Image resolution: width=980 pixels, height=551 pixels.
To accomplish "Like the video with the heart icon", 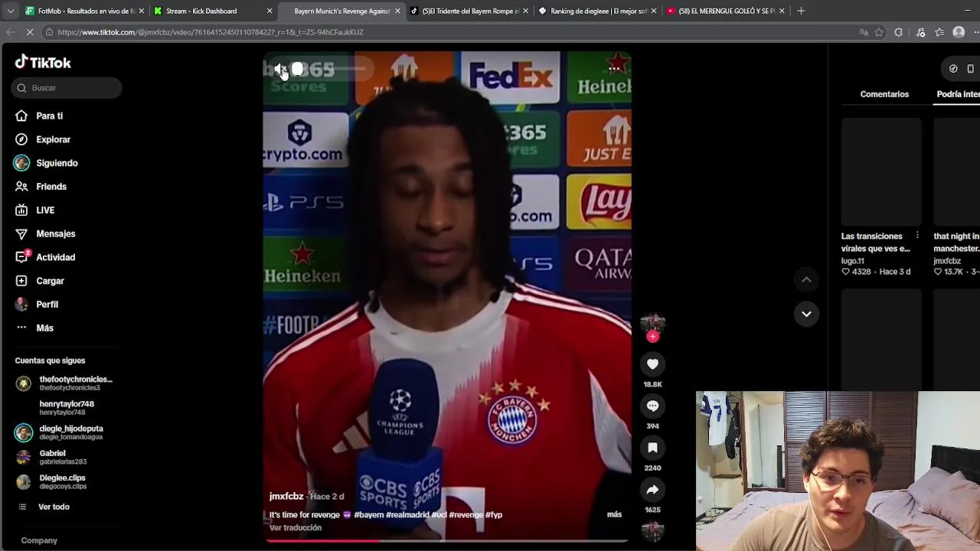I will [x=652, y=364].
